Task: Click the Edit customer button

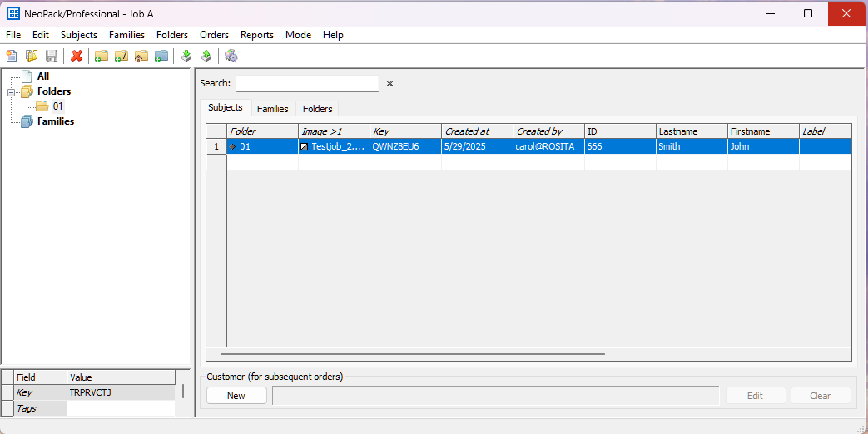Action: pos(755,395)
